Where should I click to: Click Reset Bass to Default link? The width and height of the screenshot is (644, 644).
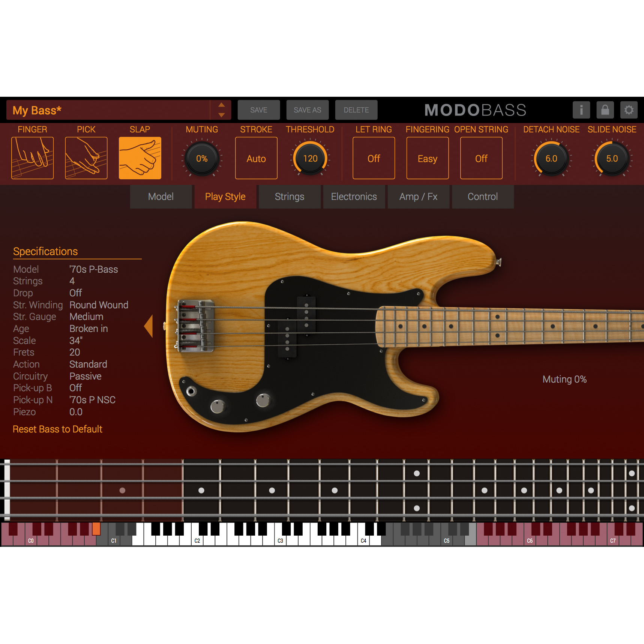[x=57, y=429]
